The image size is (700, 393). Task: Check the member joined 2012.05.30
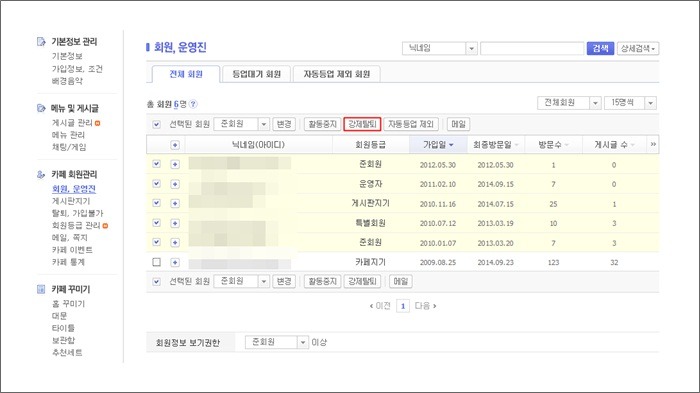coord(156,164)
